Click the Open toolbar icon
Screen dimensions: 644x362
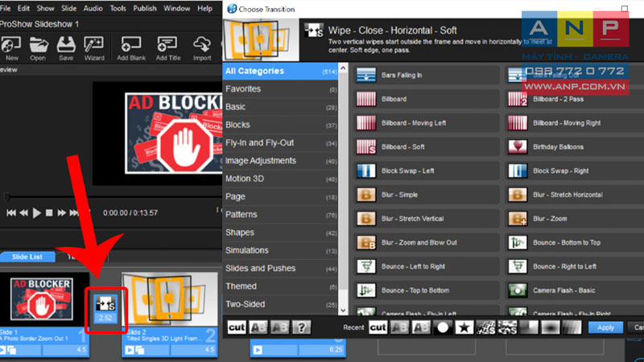coord(38,48)
